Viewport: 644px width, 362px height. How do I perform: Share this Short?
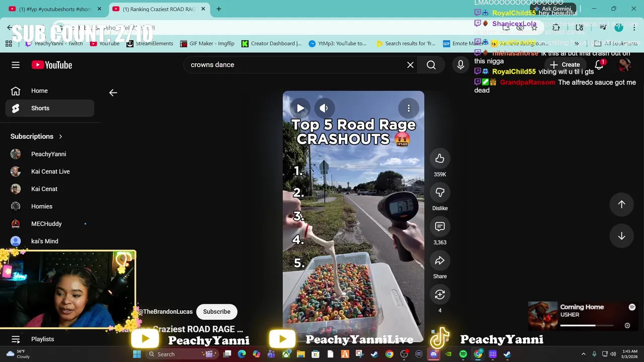click(x=440, y=260)
